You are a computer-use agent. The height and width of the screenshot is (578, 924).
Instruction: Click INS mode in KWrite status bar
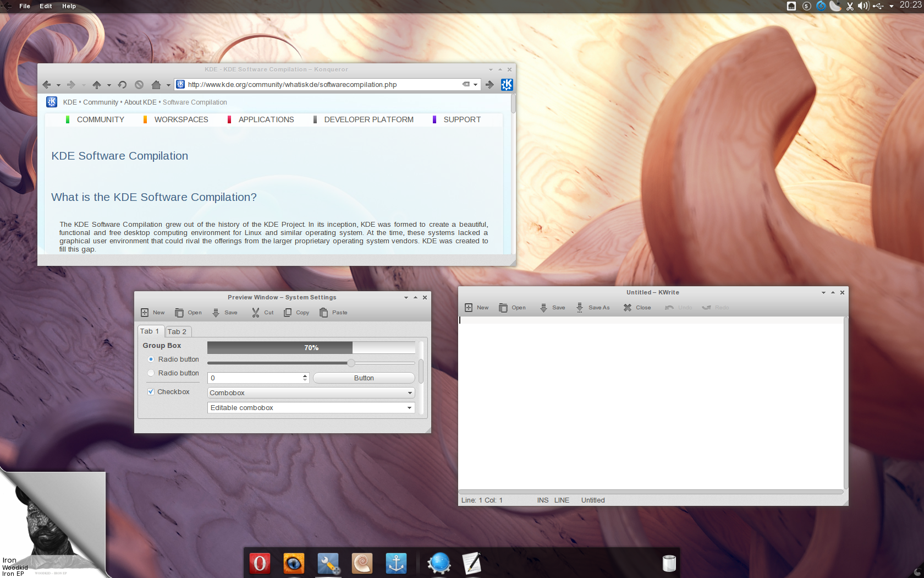(x=543, y=500)
